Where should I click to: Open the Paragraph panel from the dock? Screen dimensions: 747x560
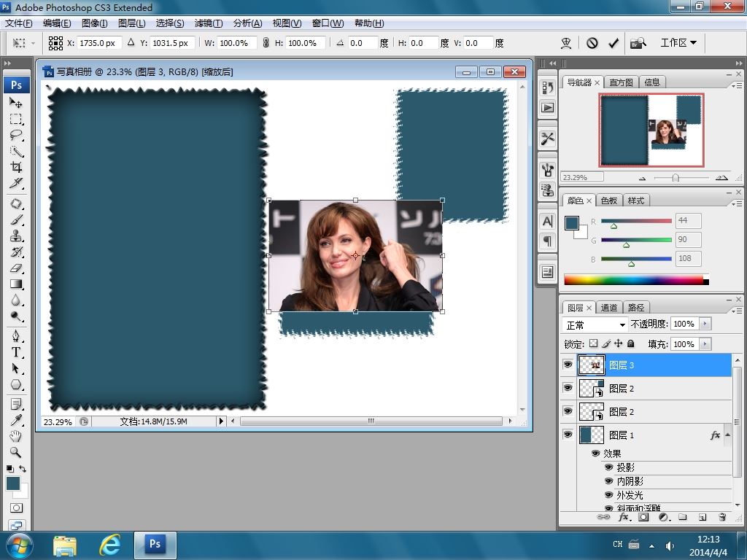pos(547,241)
